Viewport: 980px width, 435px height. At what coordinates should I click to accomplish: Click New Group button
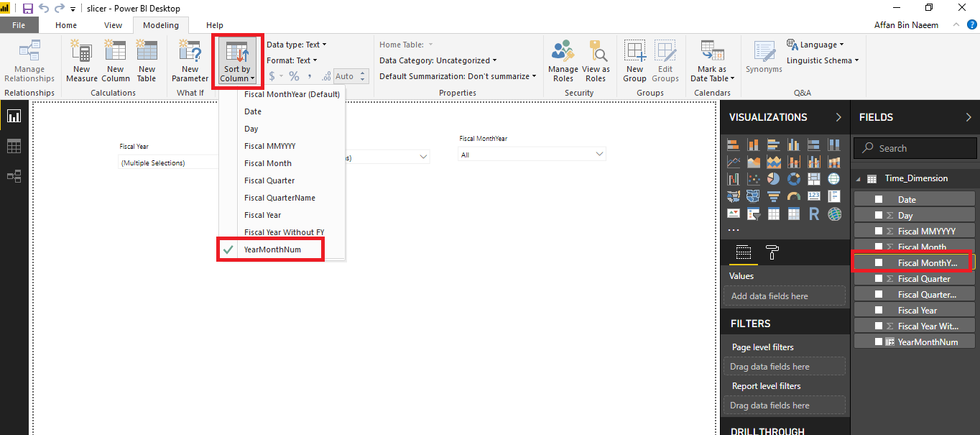[635, 61]
